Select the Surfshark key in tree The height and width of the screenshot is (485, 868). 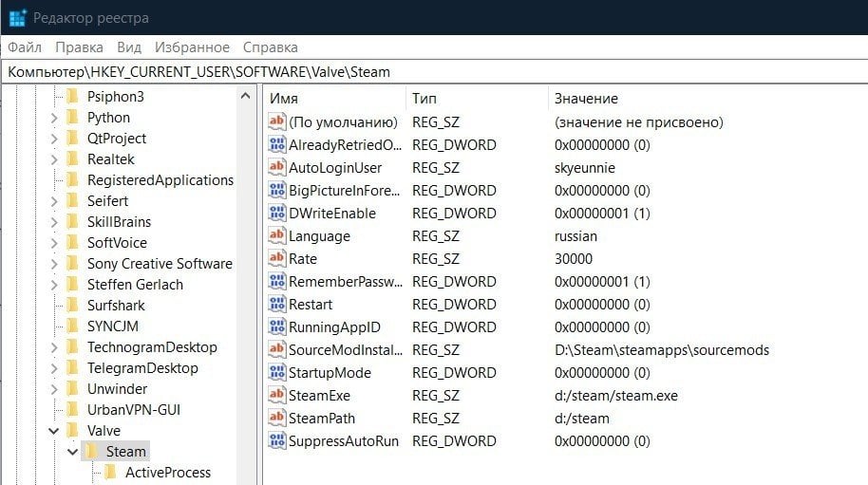coord(116,306)
